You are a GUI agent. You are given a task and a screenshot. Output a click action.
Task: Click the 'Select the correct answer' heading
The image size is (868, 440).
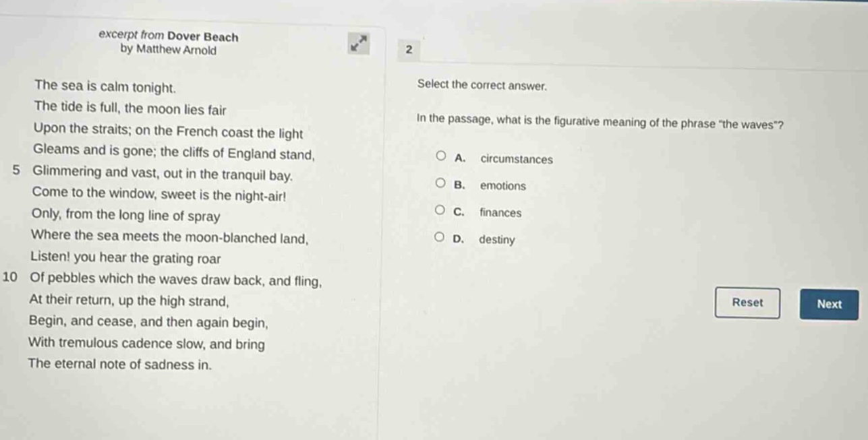pos(480,85)
